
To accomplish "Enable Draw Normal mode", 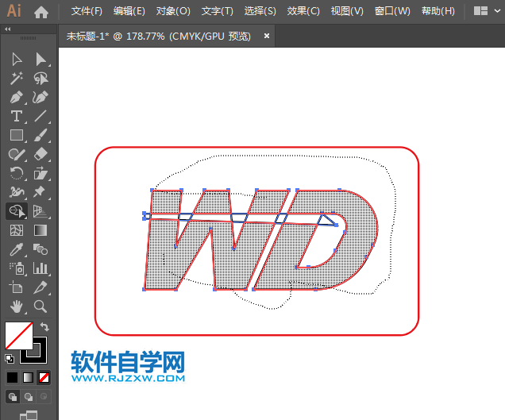I will click(13, 396).
